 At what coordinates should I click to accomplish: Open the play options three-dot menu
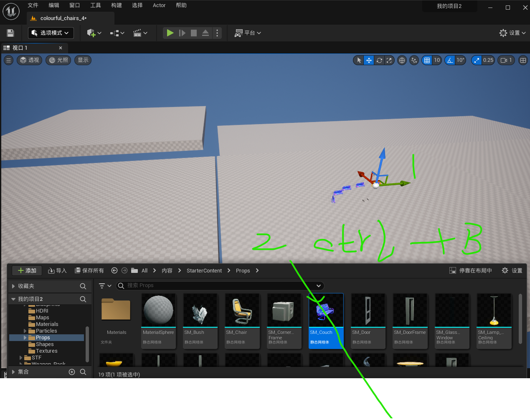click(x=217, y=33)
